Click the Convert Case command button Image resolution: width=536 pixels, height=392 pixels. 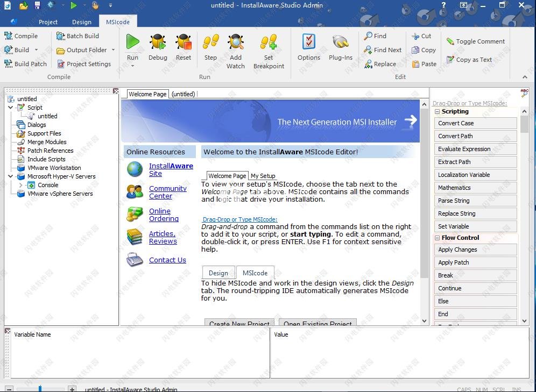click(x=476, y=123)
